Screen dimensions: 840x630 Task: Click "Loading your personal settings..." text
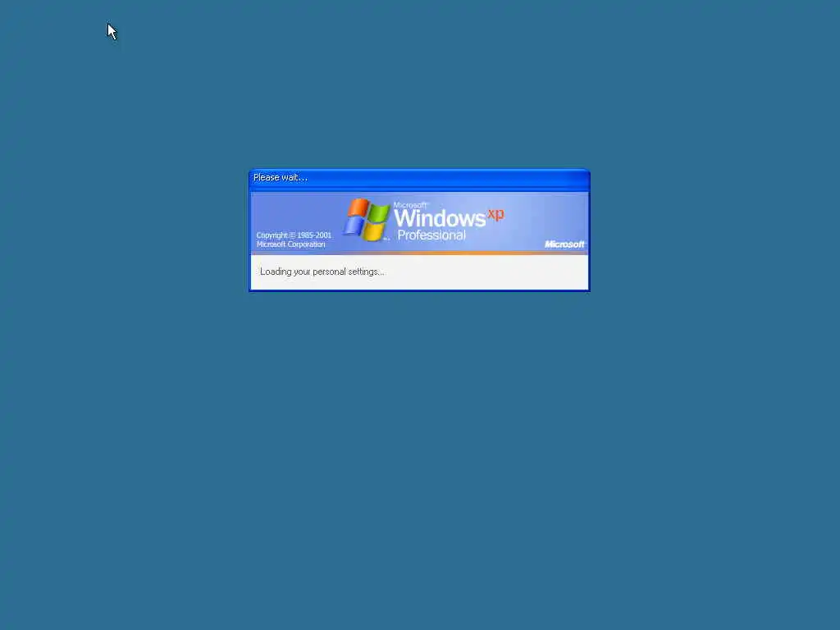[x=322, y=272]
